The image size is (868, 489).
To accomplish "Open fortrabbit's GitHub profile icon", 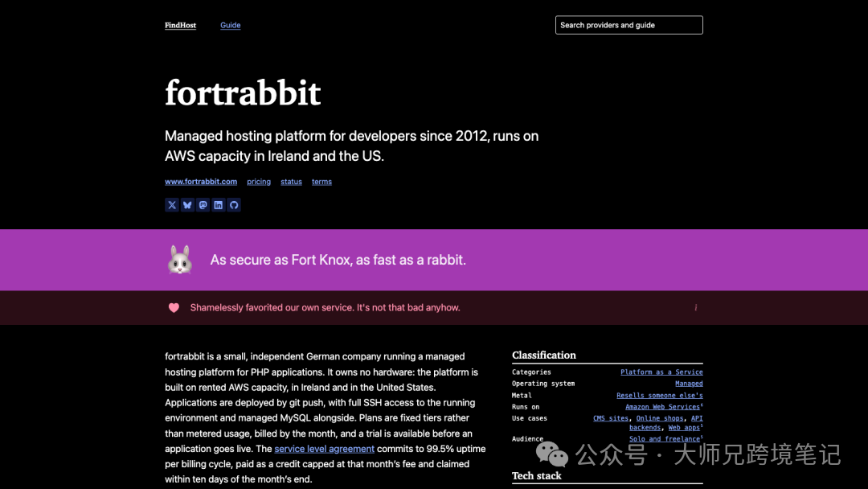I will (234, 205).
